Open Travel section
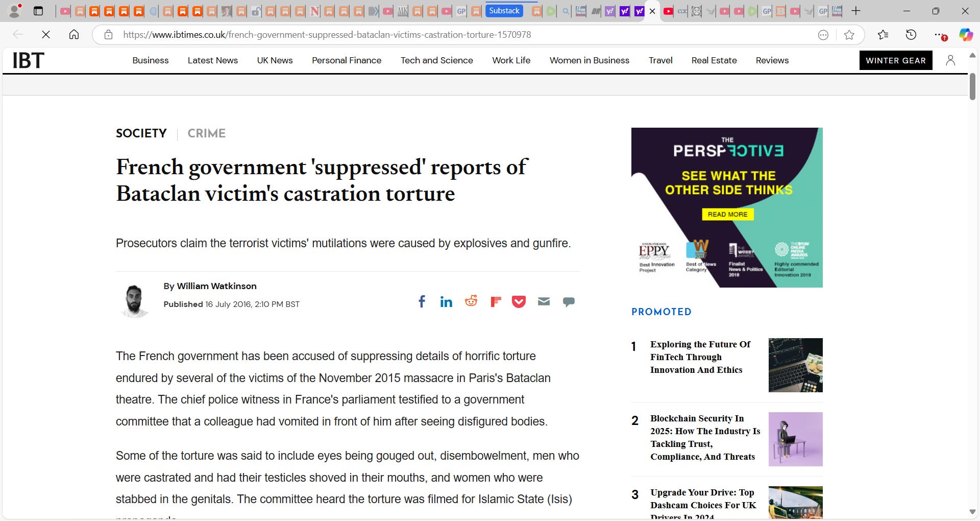980x521 pixels. coord(660,60)
